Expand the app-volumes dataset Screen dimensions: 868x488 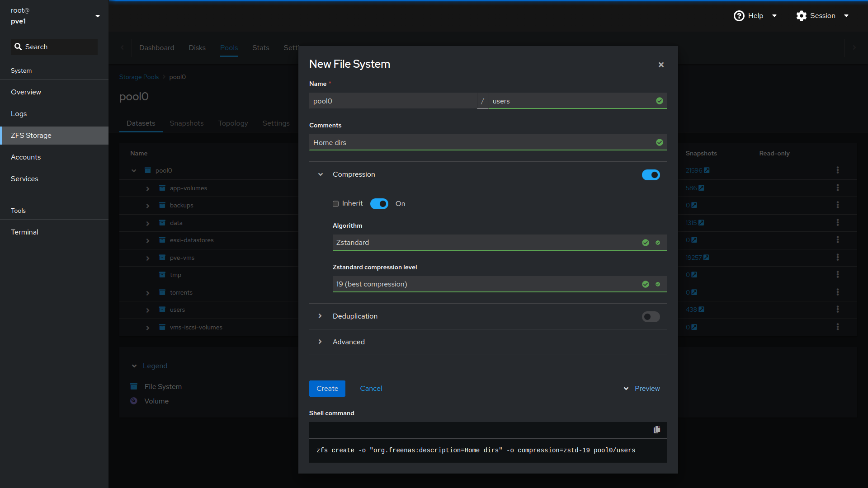coord(148,188)
